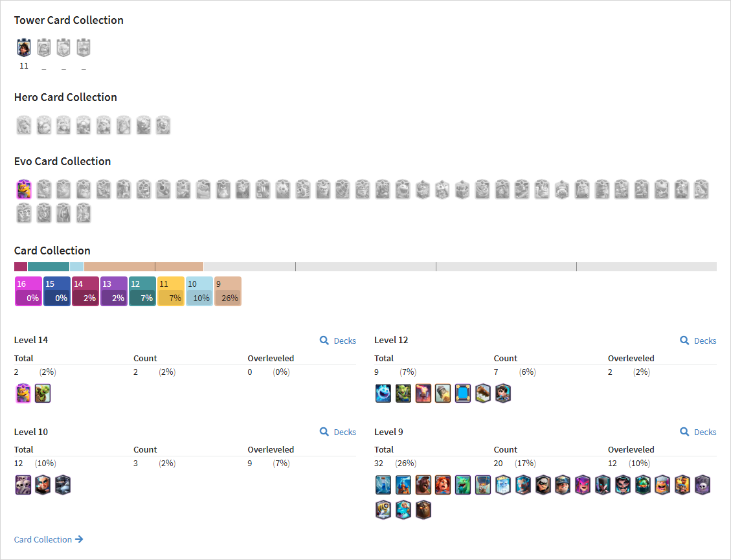Click the Valkyrie card icon
The height and width of the screenshot is (560, 731).
click(x=443, y=485)
